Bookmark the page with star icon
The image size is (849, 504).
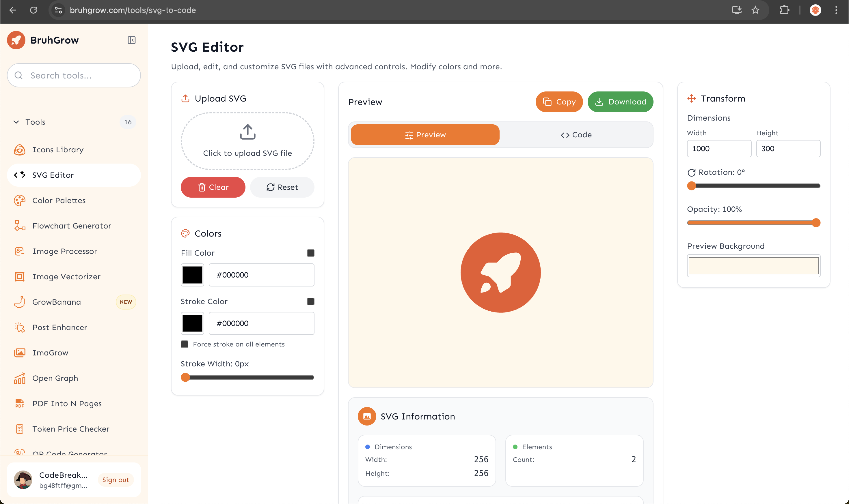pos(755,10)
